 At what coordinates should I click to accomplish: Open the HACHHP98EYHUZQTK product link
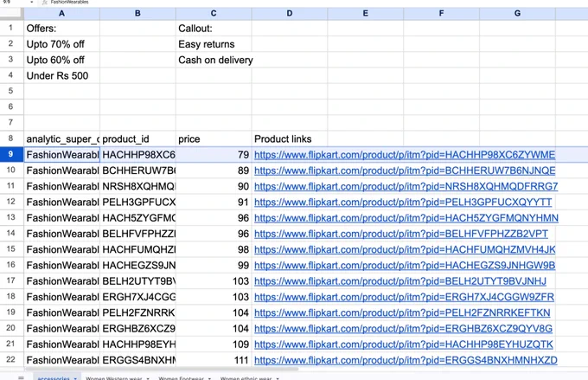pyautogui.click(x=404, y=344)
